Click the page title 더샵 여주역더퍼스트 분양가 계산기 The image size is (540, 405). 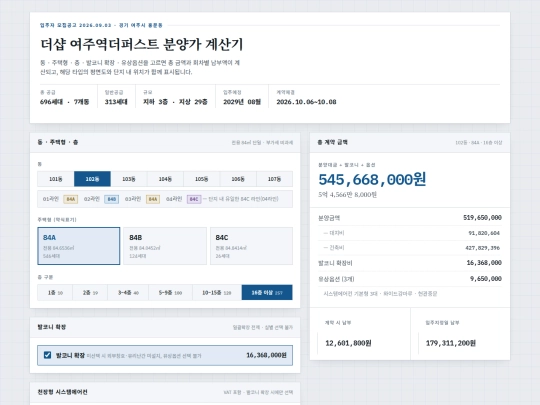142,44
